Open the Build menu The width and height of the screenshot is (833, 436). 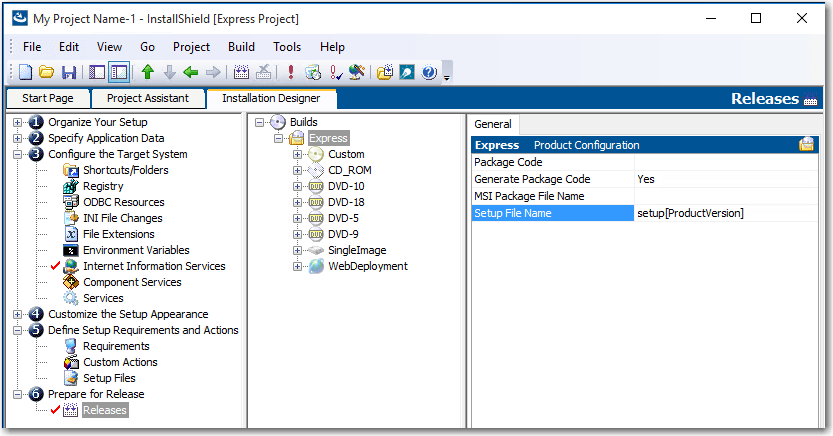(241, 47)
